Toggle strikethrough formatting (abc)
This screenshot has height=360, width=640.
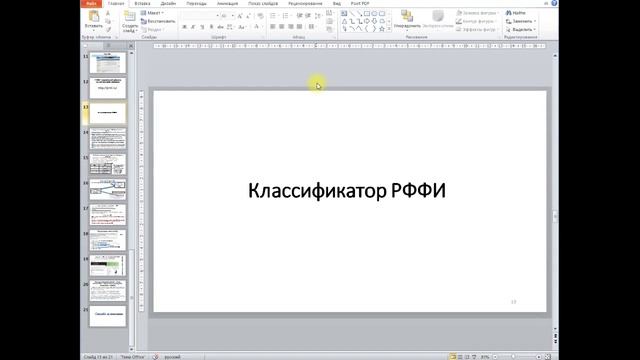click(x=220, y=27)
